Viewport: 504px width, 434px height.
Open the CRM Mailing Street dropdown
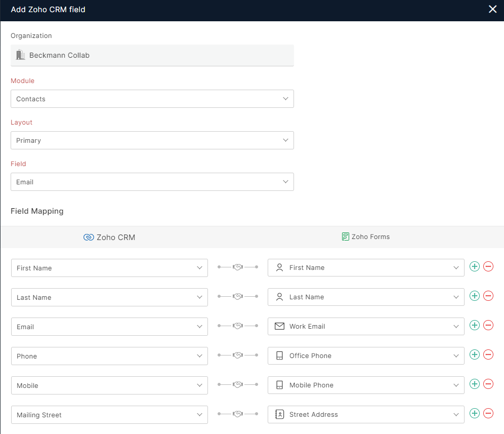pos(109,415)
